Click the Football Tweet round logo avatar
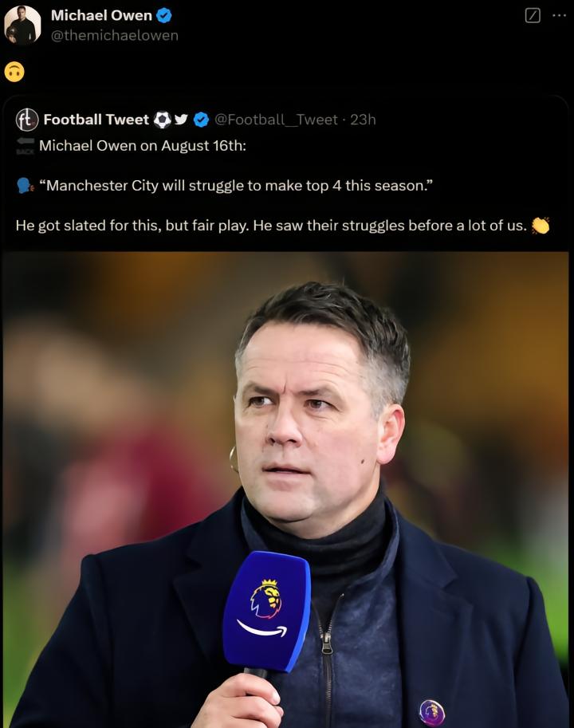Image resolution: width=574 pixels, height=728 pixels. (x=27, y=120)
